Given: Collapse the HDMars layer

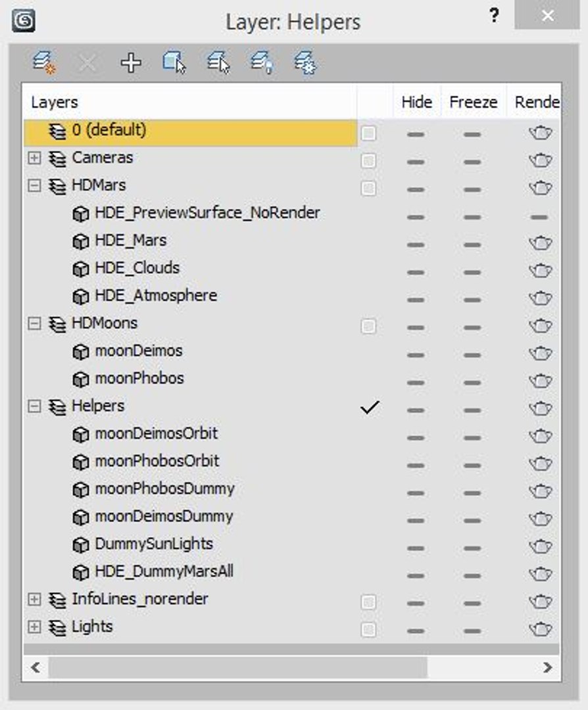Looking at the screenshot, I should (x=34, y=185).
